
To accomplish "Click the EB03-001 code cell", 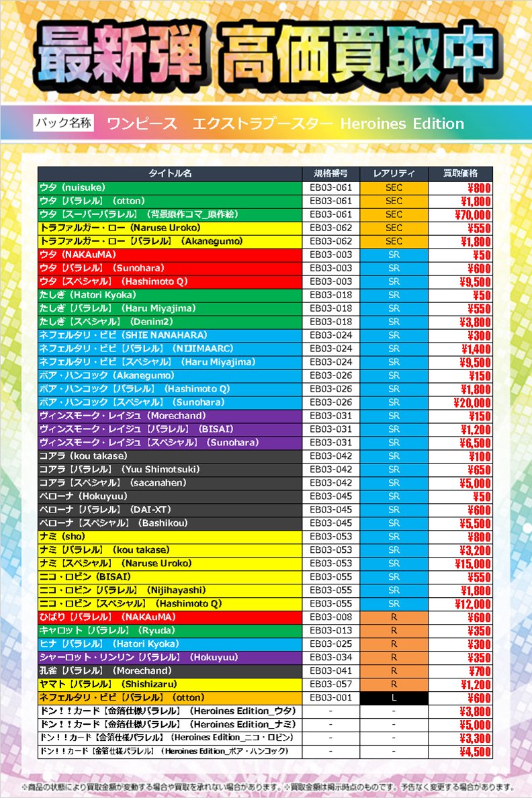I will click(331, 698).
